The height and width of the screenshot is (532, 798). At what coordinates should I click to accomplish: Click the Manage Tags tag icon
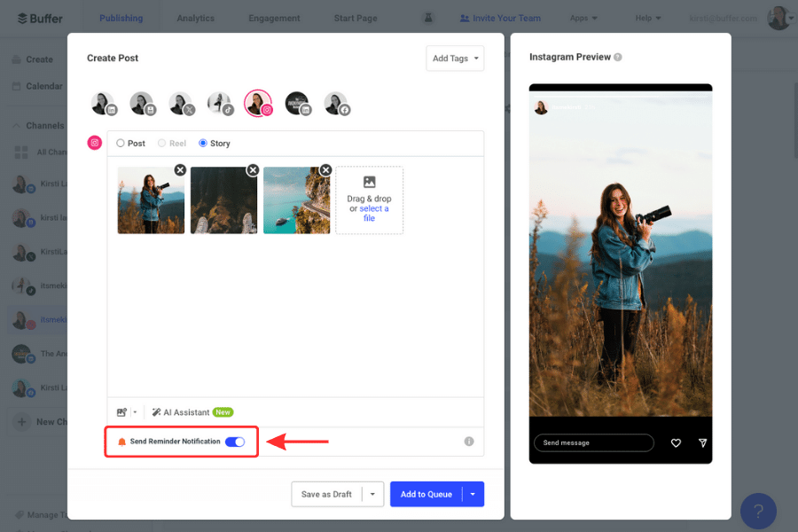(x=20, y=514)
